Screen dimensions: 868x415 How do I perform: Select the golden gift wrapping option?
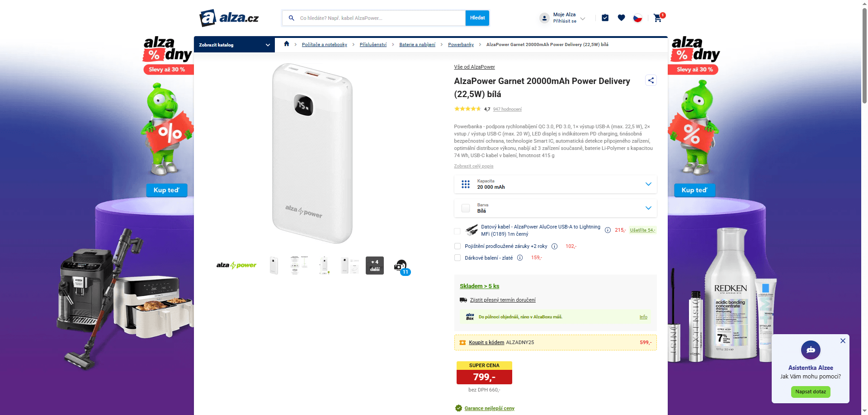click(457, 257)
